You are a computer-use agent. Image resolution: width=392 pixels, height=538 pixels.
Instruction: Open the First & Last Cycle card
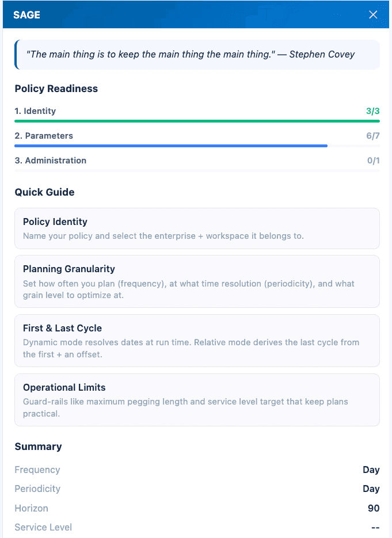197,341
